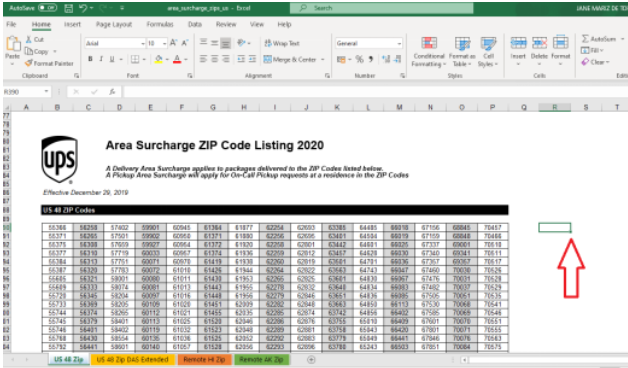Toggle Wrap Text option
The height and width of the screenshot is (368, 628).
(282, 43)
